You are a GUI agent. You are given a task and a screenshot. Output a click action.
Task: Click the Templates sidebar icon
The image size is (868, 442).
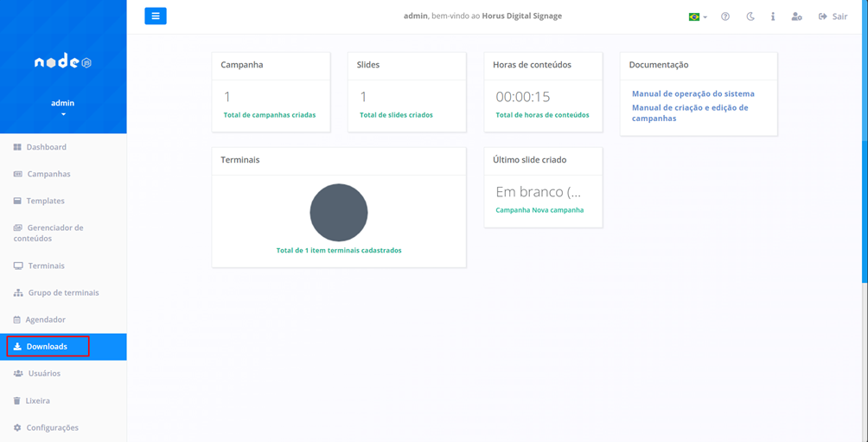(x=18, y=201)
